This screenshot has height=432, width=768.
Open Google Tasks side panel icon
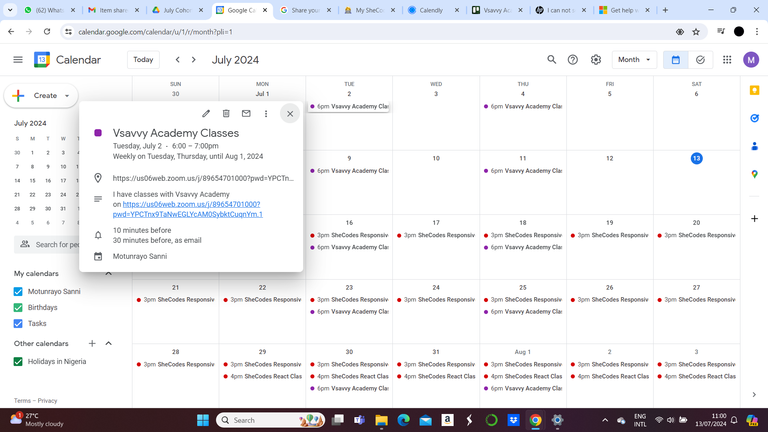754,118
